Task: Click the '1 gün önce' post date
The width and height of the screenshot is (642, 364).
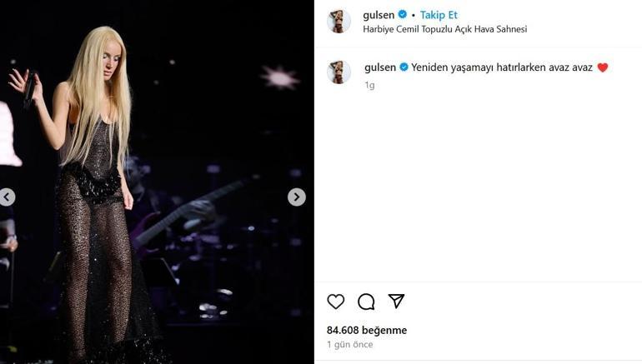Action: [349, 344]
